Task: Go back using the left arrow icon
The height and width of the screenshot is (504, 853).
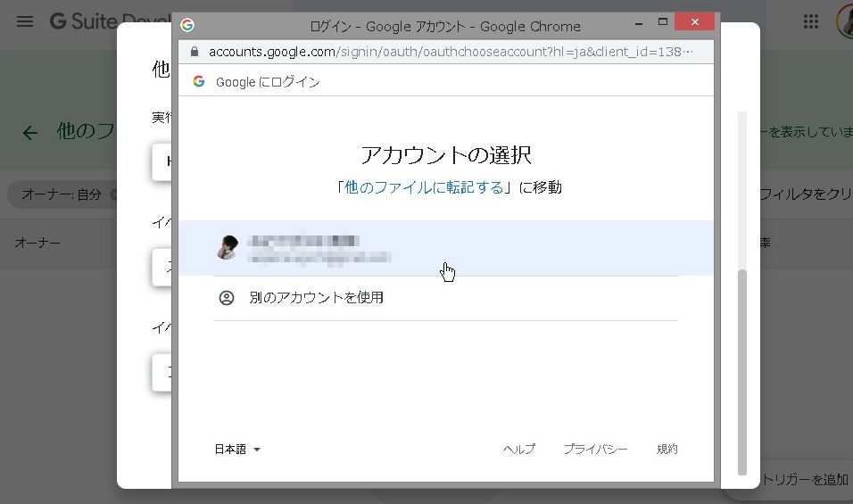Action: pyautogui.click(x=30, y=133)
